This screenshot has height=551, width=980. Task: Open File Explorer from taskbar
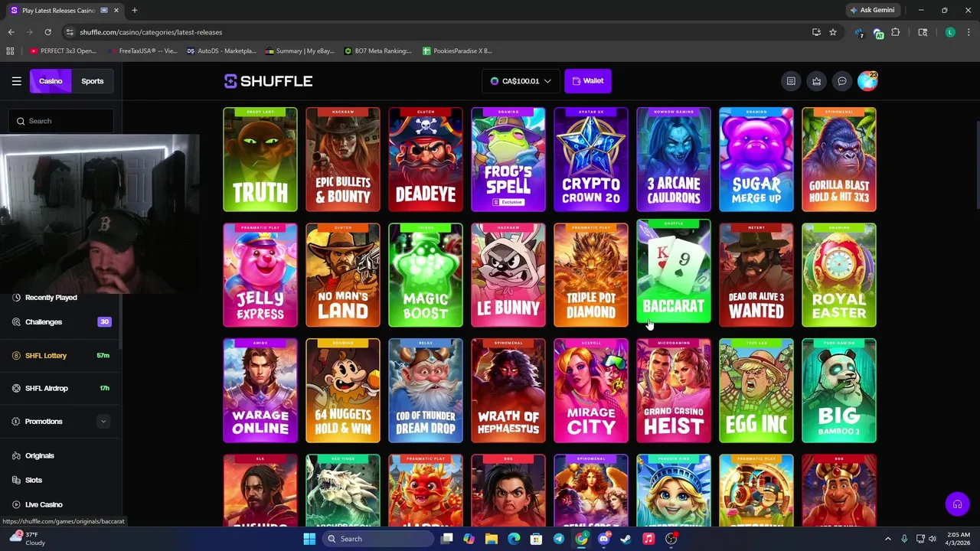[492, 539]
